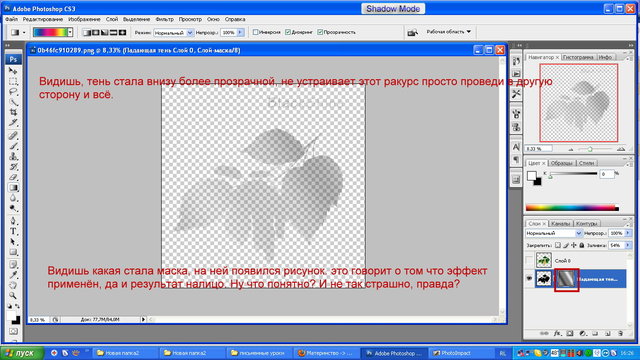
Task: Show the Слой 0 layer visibility
Action: coord(529,260)
